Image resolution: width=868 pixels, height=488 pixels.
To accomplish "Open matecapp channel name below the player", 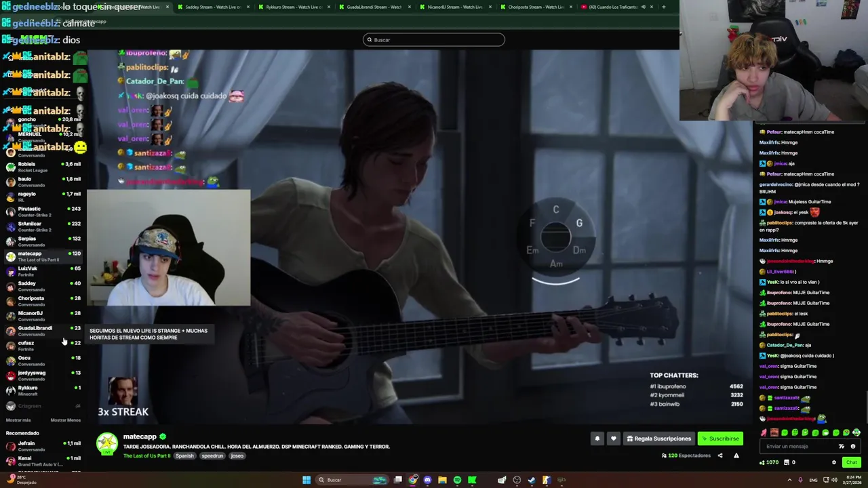I will [x=140, y=437].
